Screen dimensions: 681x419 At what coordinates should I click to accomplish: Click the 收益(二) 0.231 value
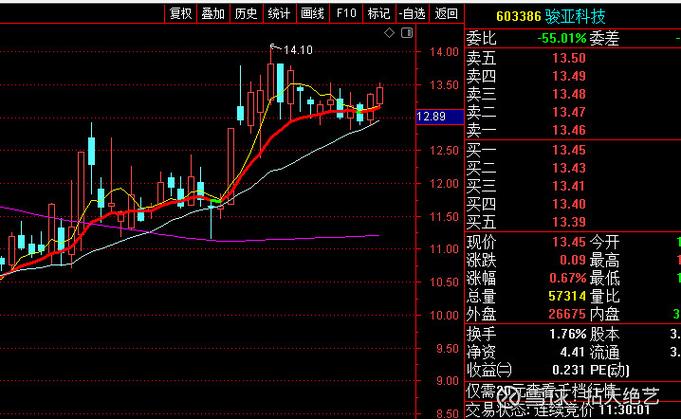click(569, 370)
